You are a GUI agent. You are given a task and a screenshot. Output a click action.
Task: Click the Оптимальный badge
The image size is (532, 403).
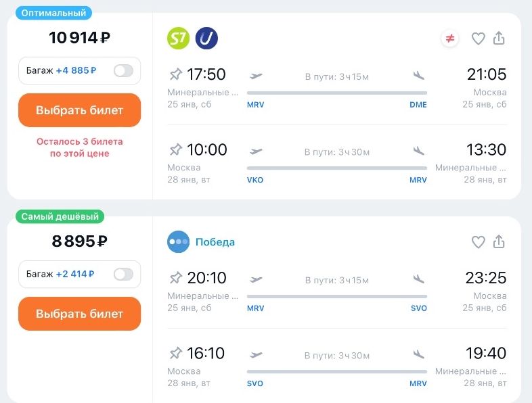(53, 13)
